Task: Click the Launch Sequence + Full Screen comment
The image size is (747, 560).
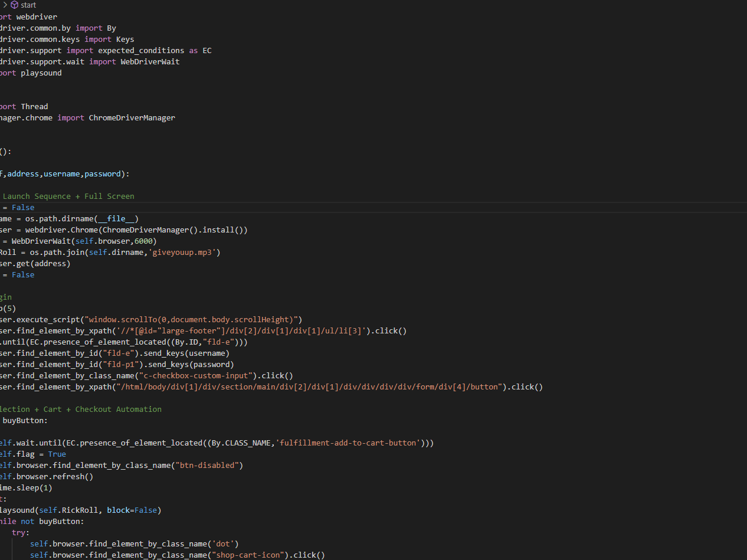Action: point(68,196)
